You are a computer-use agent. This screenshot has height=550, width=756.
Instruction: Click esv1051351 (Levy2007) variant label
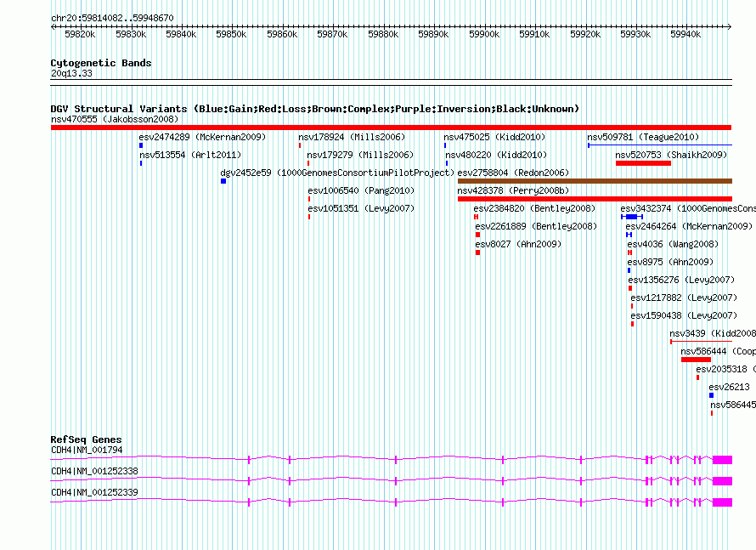pyautogui.click(x=361, y=208)
